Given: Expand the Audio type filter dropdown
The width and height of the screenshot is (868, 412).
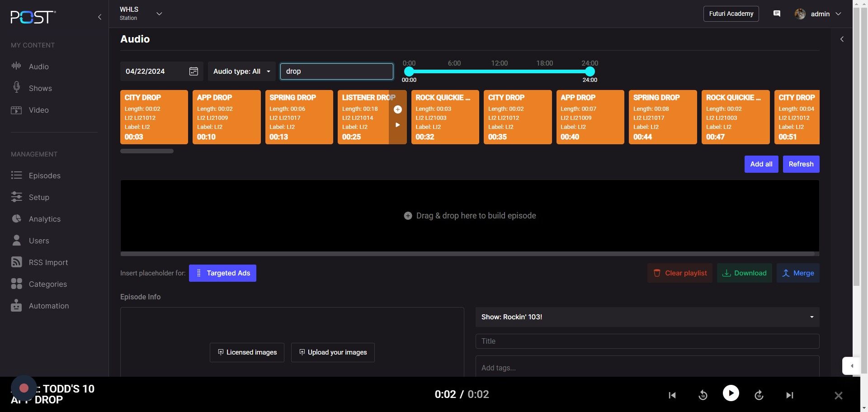Looking at the screenshot, I should (x=241, y=71).
